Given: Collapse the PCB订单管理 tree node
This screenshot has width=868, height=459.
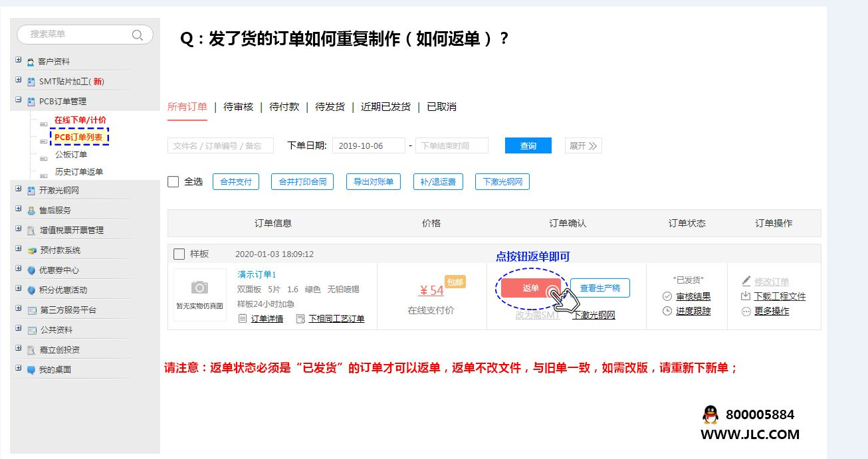Looking at the screenshot, I should [19, 100].
